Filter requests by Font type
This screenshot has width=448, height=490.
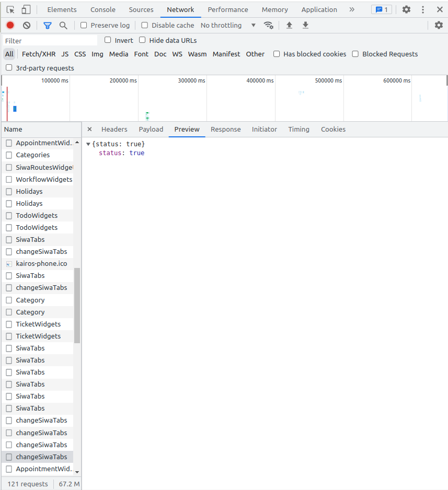pos(141,54)
